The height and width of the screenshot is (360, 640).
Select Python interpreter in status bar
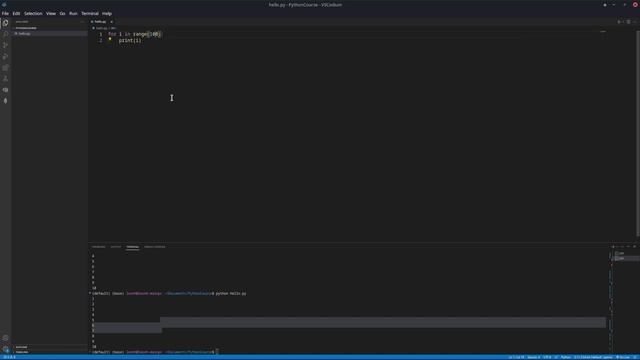click(x=593, y=357)
